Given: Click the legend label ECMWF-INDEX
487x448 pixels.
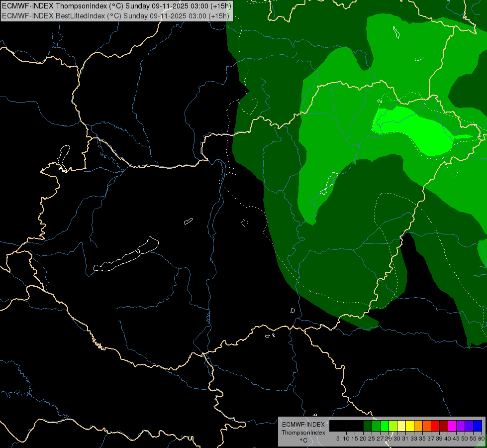Looking at the screenshot, I should (x=303, y=425).
